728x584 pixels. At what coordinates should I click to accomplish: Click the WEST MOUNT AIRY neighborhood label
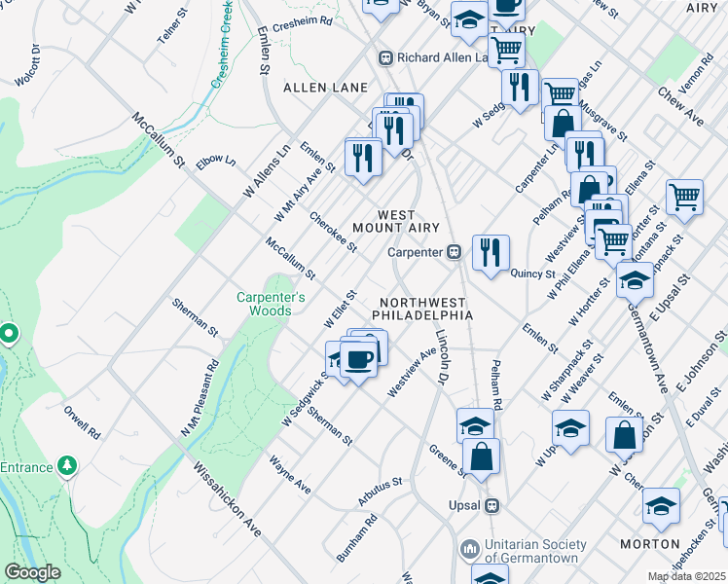pyautogui.click(x=396, y=222)
